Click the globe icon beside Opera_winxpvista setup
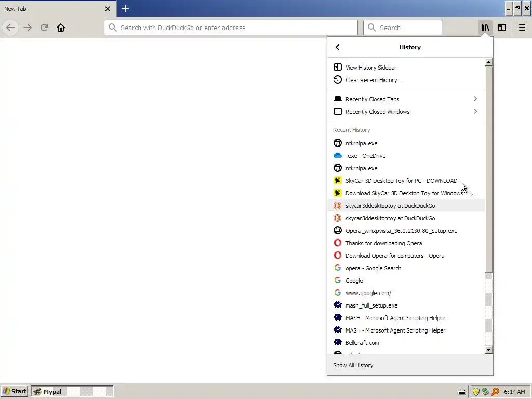This screenshot has width=532, height=399. pos(337,230)
